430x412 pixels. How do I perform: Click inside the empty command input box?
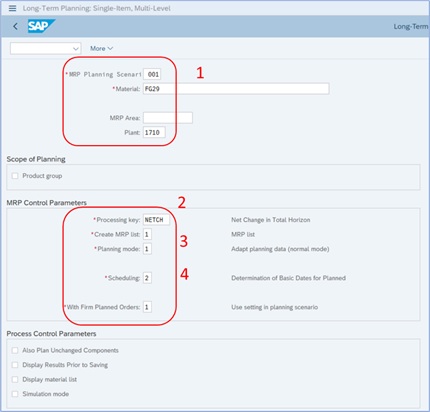pos(41,49)
